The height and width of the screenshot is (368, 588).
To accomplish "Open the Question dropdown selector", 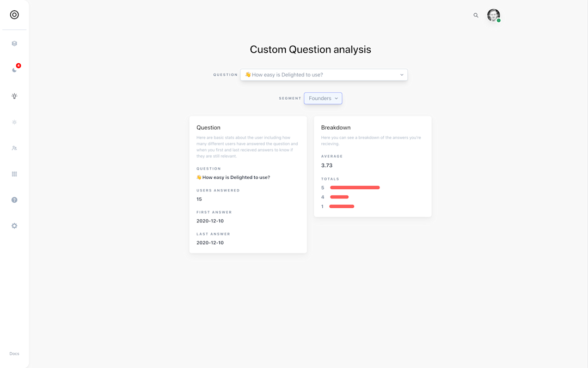I will [x=323, y=75].
